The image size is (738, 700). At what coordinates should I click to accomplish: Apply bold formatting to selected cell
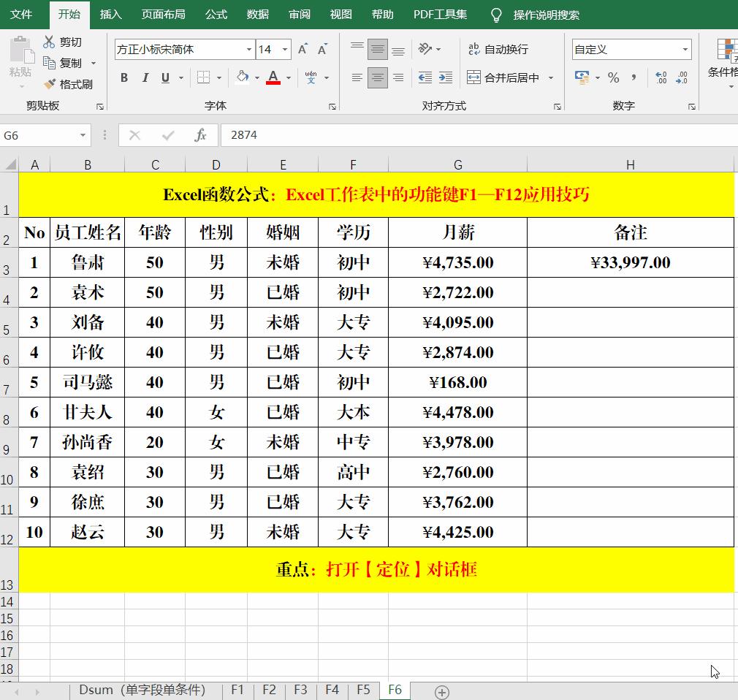point(123,77)
